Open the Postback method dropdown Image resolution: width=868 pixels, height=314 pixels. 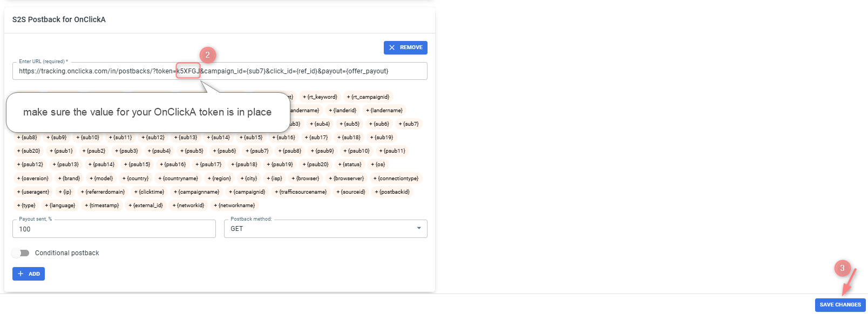pyautogui.click(x=325, y=229)
